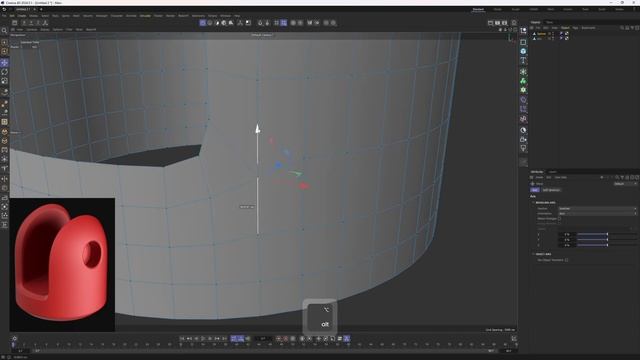Open the Redshift menu in main menu bar
This screenshot has height=360, width=640.
[x=183, y=16]
